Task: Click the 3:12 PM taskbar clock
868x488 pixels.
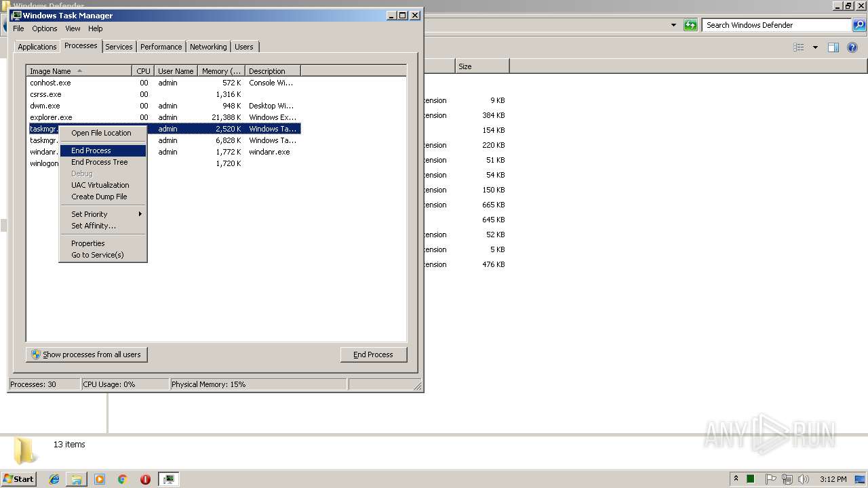Action: point(833,479)
